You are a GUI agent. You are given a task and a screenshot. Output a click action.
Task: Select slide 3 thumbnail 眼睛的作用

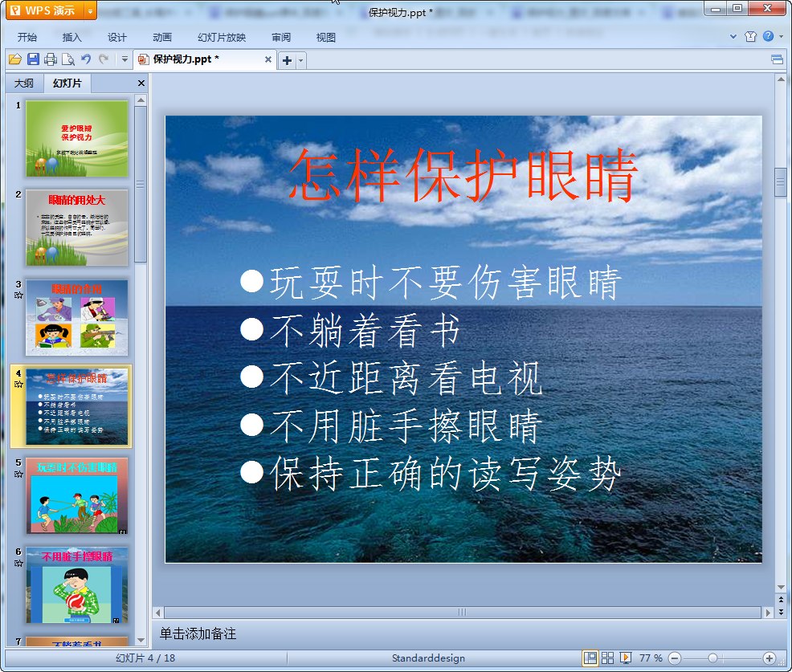click(x=77, y=317)
